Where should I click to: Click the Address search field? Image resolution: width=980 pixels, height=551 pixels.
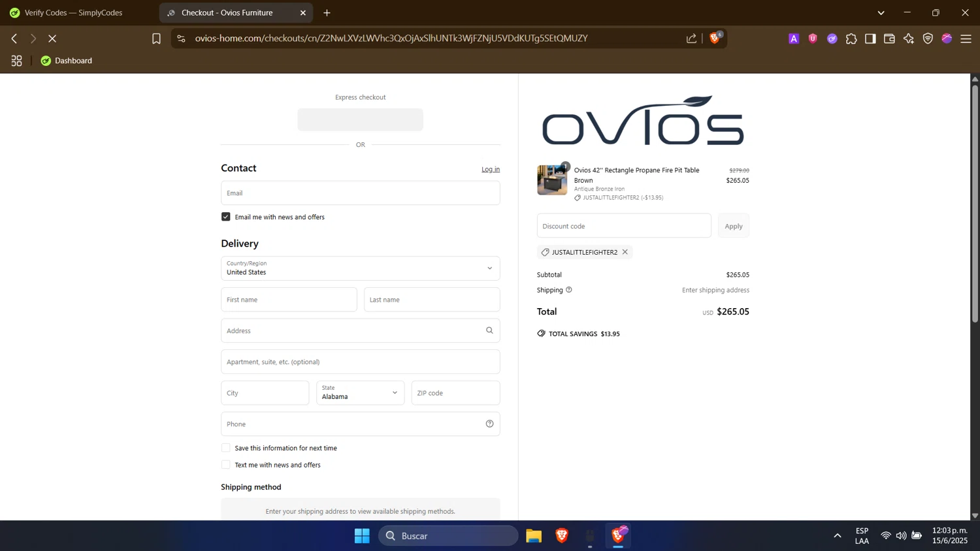pyautogui.click(x=361, y=330)
